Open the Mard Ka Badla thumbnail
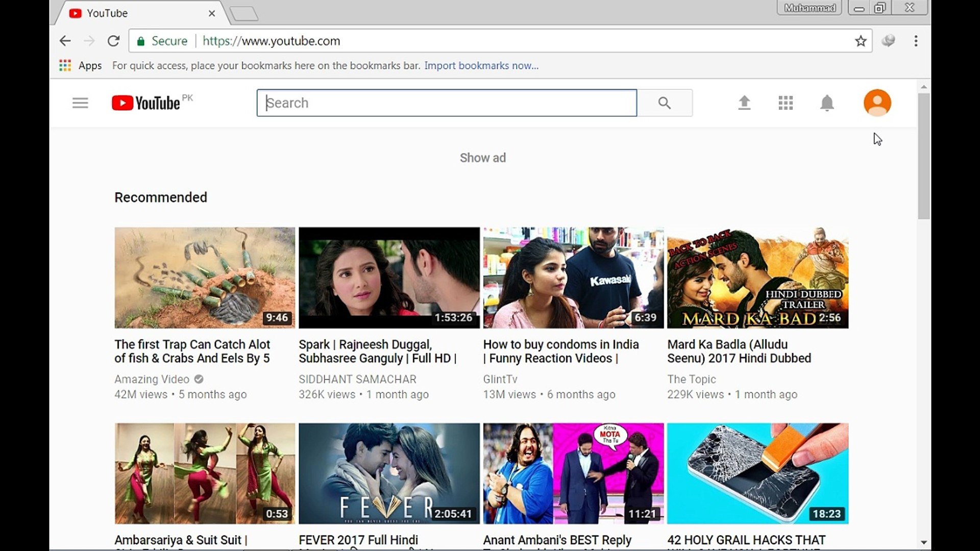Screen dimensions: 980x551 pyautogui.click(x=757, y=278)
